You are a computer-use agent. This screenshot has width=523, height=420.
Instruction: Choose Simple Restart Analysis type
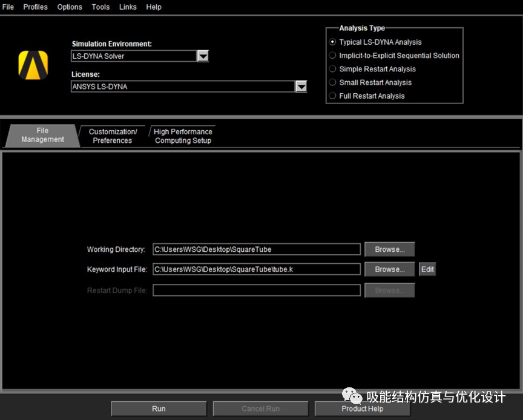(x=332, y=69)
